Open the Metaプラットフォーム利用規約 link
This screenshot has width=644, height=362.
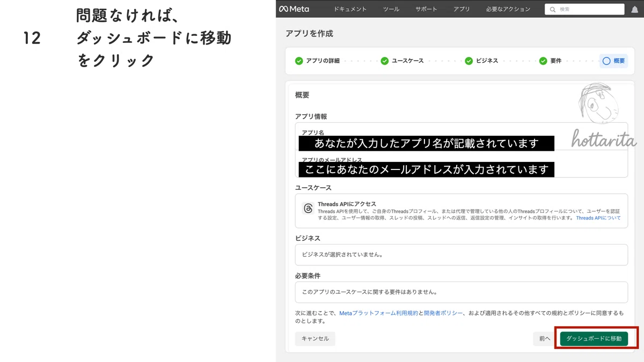378,313
